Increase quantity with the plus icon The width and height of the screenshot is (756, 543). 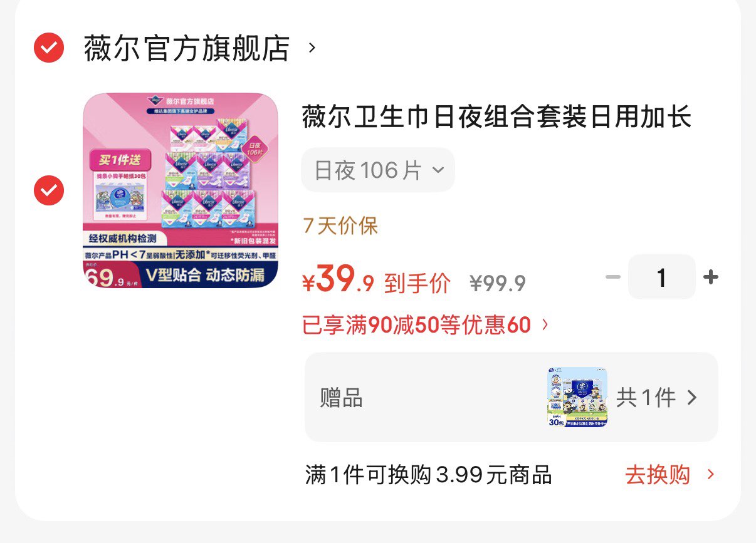pos(711,277)
